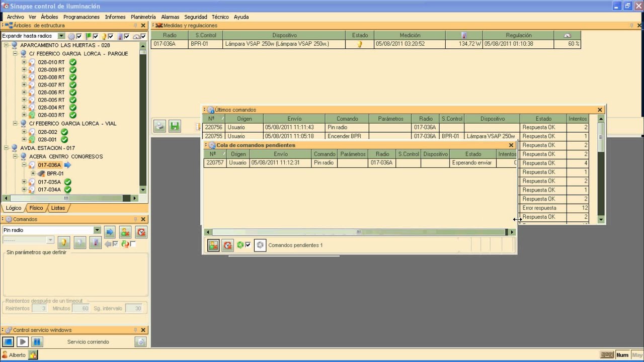Click scroll down arrow in Últimos comandos list
The image size is (644, 362).
(x=601, y=220)
